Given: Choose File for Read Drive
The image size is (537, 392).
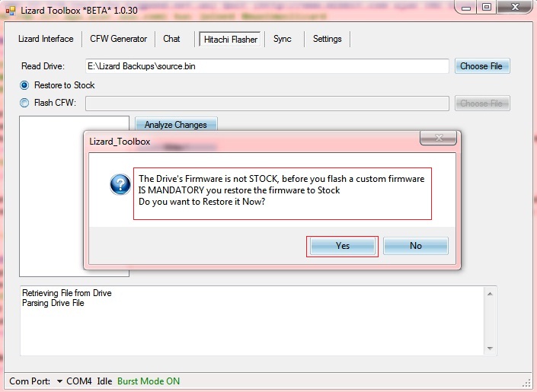Looking at the screenshot, I should coord(482,66).
